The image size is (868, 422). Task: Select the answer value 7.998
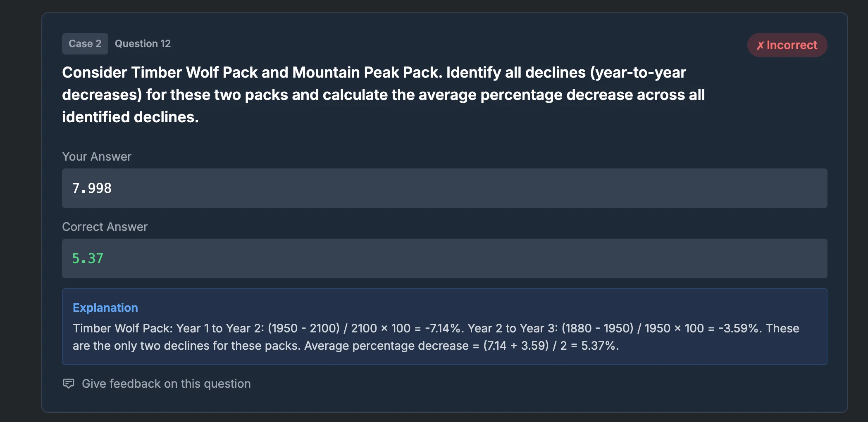click(91, 188)
